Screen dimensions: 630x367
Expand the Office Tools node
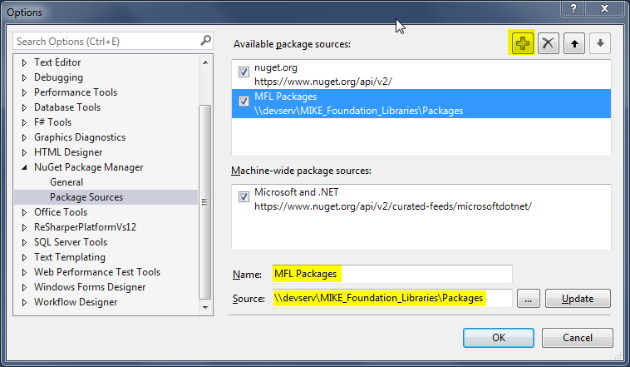pyautogui.click(x=24, y=212)
